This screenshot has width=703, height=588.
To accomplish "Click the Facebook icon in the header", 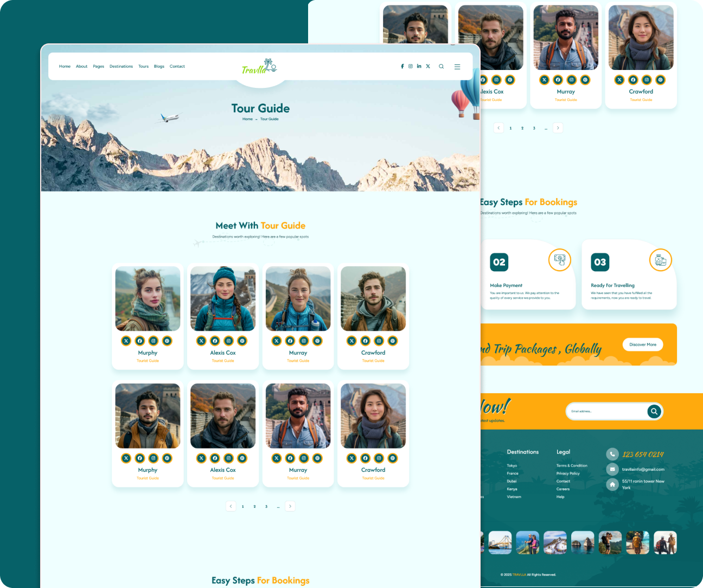I will coord(402,66).
